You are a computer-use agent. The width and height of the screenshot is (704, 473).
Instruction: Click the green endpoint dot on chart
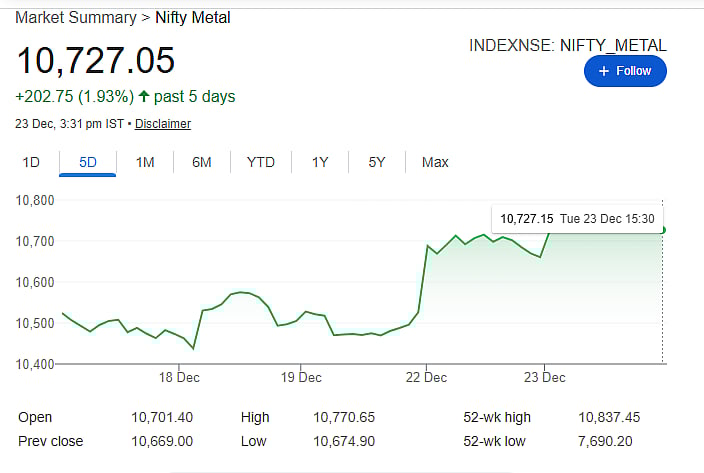click(664, 230)
